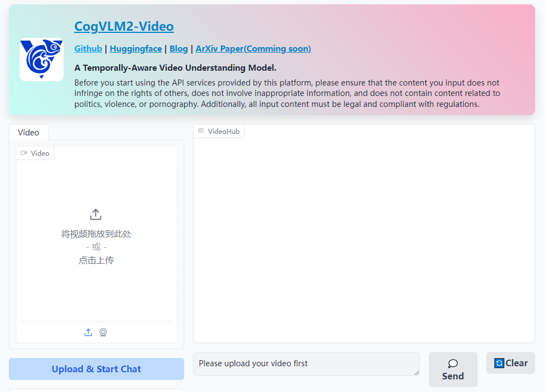Click the Clear button
Image resolution: width=545 pixels, height=392 pixels.
(510, 363)
